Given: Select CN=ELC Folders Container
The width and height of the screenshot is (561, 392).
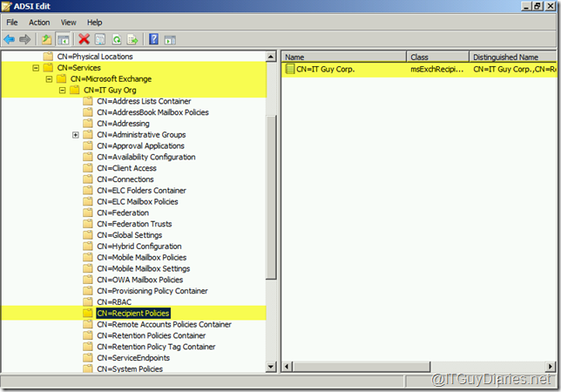Looking at the screenshot, I should pyautogui.click(x=141, y=190).
